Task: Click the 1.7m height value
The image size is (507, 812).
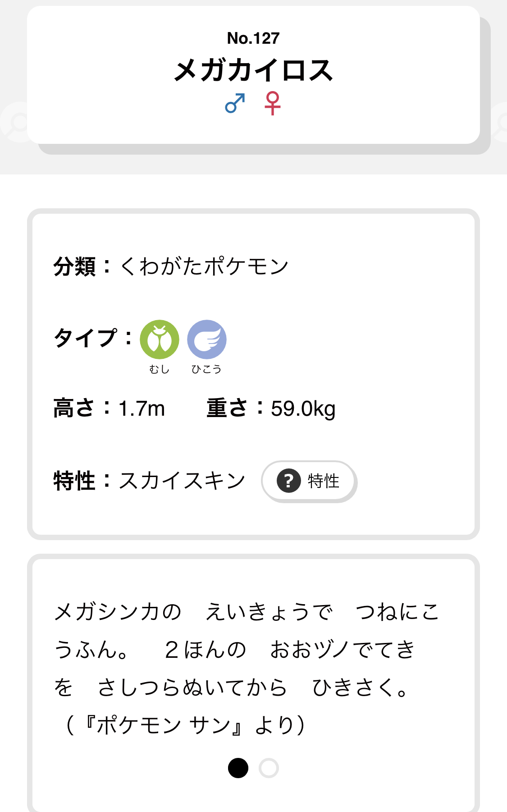Action: pyautogui.click(x=142, y=409)
